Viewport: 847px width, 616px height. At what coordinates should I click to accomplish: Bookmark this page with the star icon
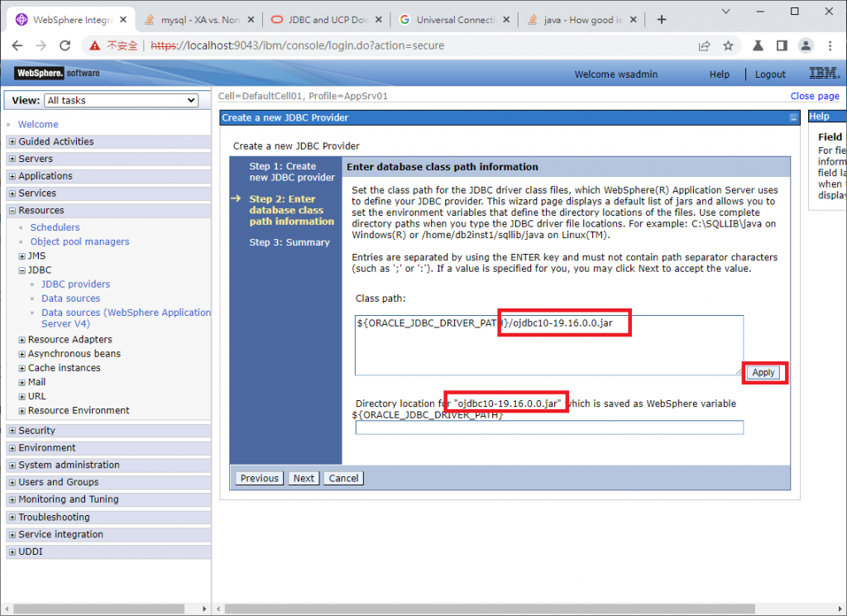click(x=728, y=45)
